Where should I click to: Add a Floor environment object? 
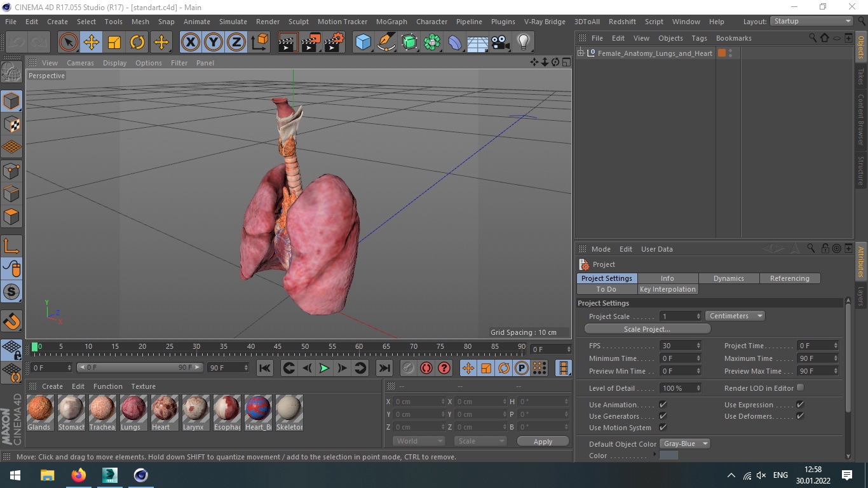(478, 43)
